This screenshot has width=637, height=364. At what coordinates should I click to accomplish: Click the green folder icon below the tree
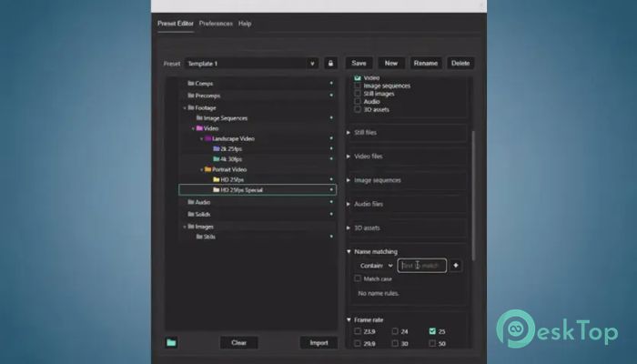[x=171, y=343]
